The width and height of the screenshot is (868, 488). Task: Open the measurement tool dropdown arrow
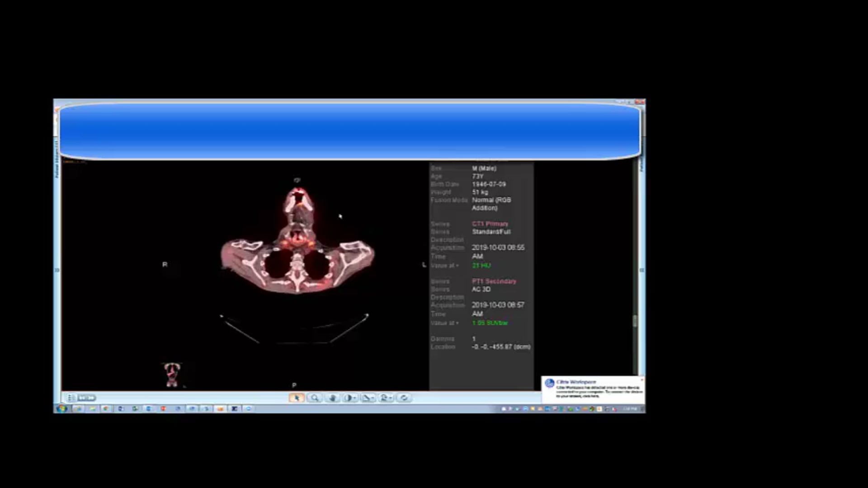click(372, 398)
